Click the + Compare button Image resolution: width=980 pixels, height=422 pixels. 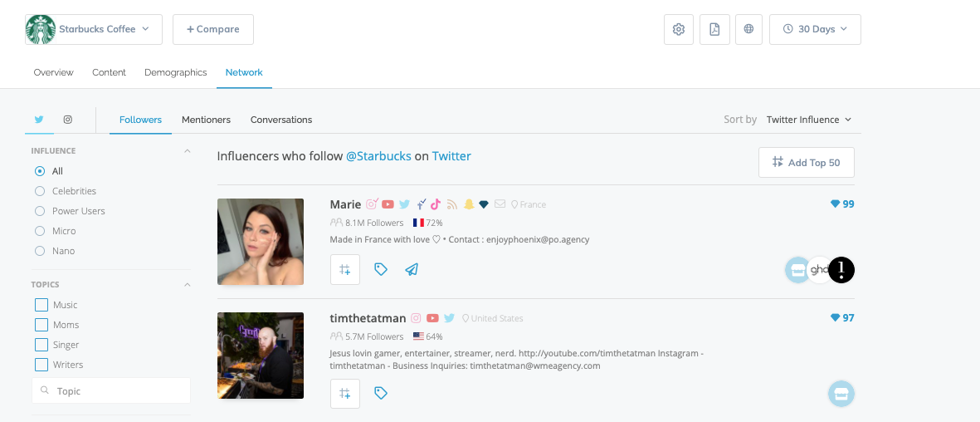[x=213, y=29]
